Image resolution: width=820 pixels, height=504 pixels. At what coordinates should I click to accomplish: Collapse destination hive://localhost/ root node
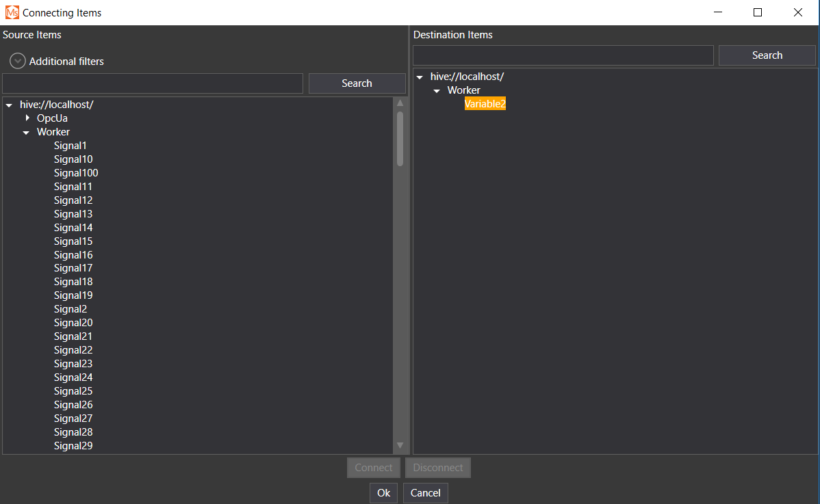(x=420, y=77)
